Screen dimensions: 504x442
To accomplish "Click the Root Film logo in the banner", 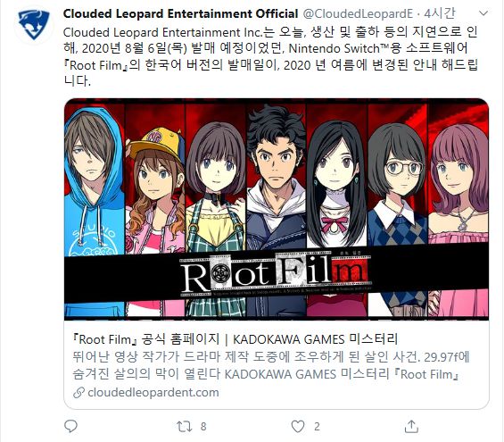I will 276,275.
